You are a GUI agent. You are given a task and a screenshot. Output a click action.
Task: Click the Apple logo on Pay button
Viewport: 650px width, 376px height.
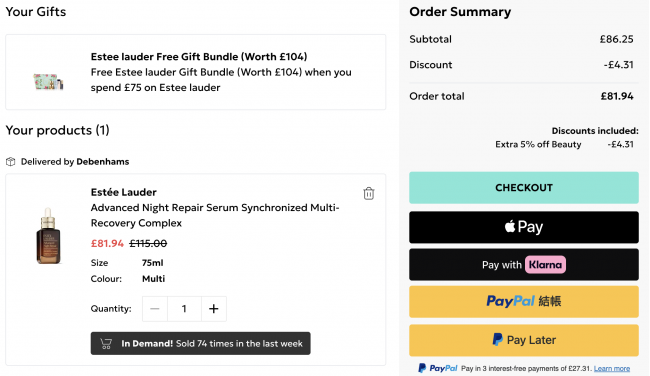coord(510,226)
